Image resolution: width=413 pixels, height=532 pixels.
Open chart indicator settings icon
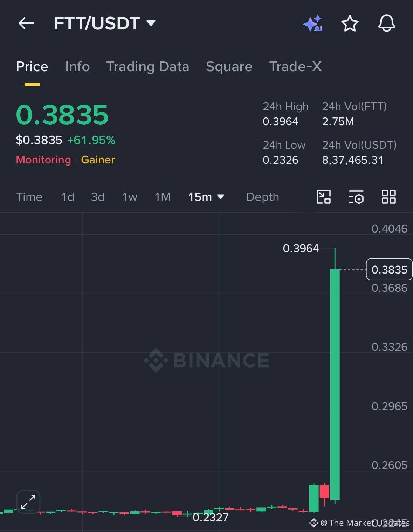pos(356,197)
